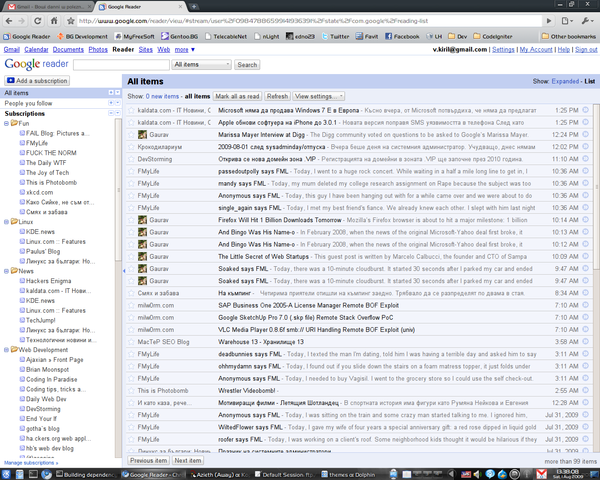Show 0 new items filter
The width and height of the screenshot is (600, 480).
162,96
